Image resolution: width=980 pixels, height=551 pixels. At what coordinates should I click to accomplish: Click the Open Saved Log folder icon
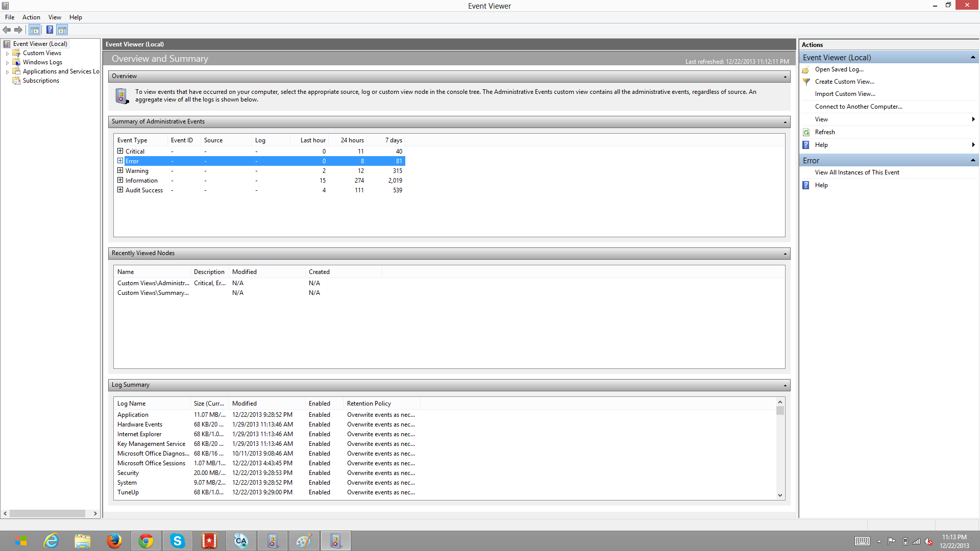[x=806, y=69]
